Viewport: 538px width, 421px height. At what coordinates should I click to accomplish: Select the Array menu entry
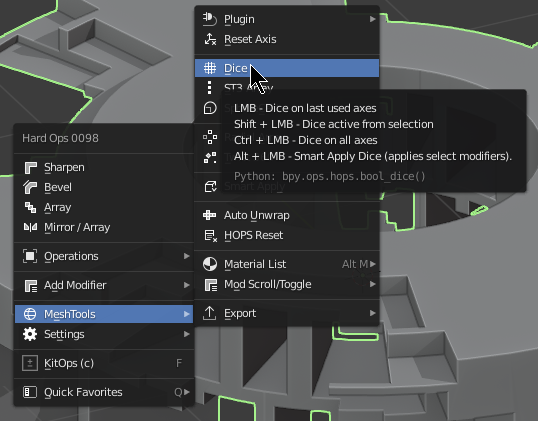(x=104, y=207)
